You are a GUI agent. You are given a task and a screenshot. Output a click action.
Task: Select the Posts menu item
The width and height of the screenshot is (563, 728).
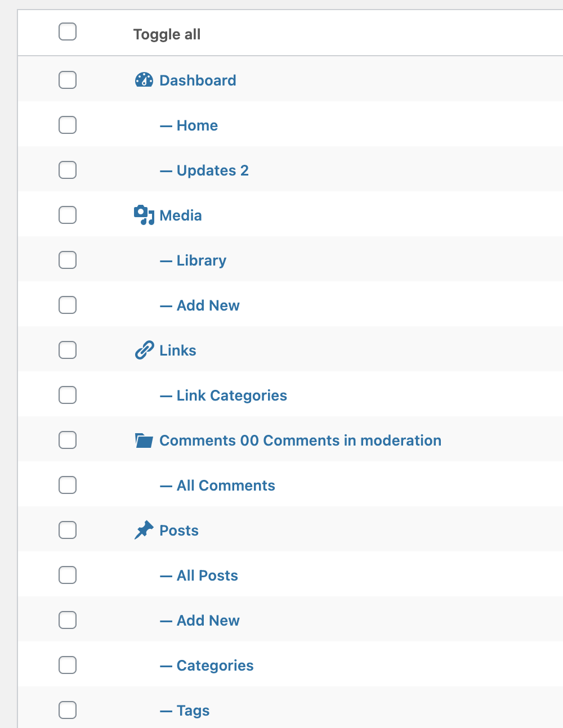pyautogui.click(x=179, y=529)
